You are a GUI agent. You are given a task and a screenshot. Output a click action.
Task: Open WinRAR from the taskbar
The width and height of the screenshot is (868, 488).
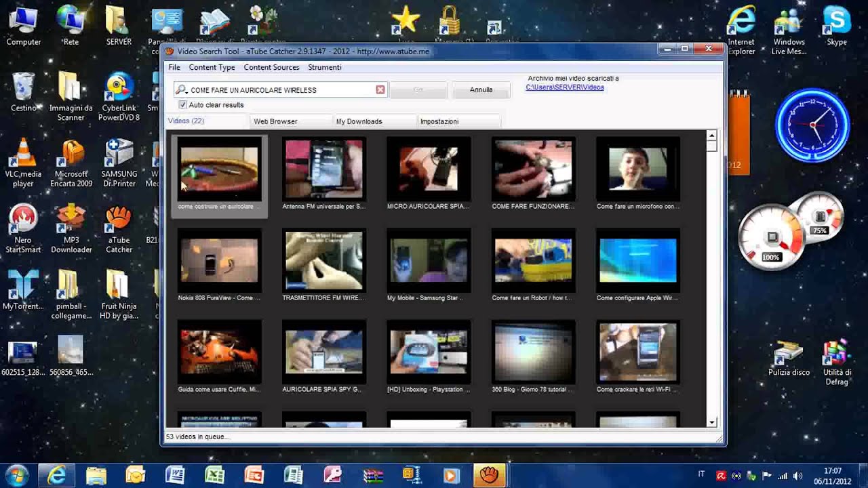pos(372,474)
